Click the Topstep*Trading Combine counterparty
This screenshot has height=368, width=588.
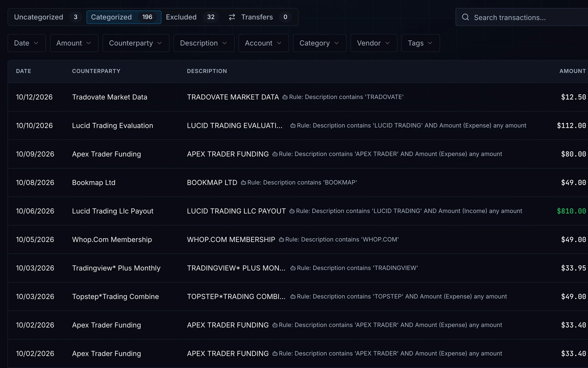coord(115,297)
